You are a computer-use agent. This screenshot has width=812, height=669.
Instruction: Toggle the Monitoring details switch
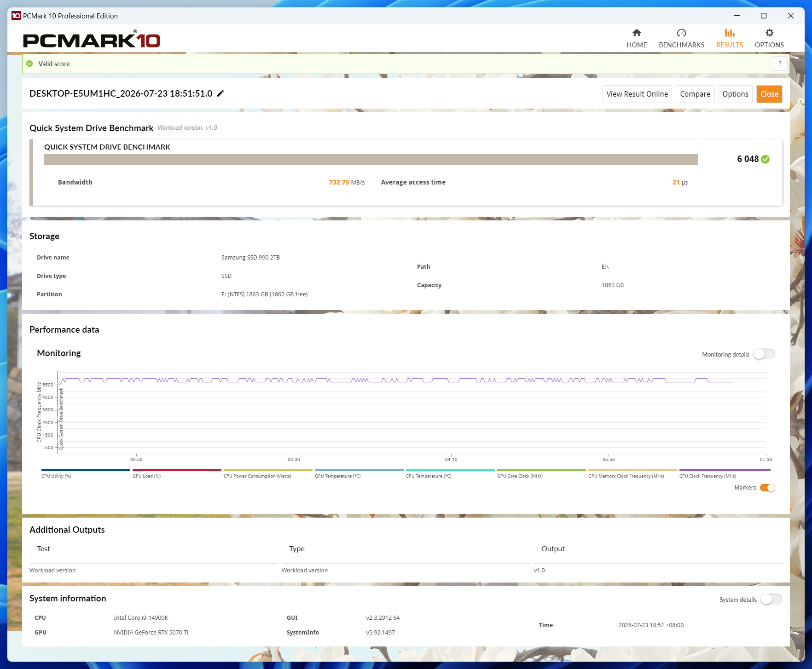(x=764, y=354)
